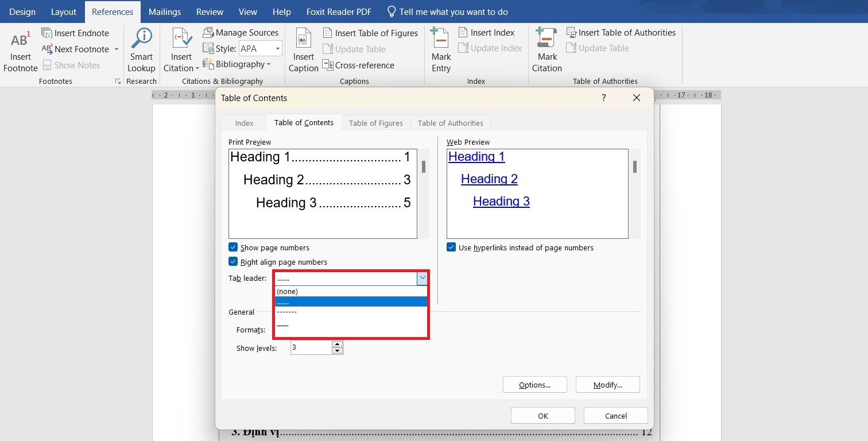Image resolution: width=868 pixels, height=441 pixels.
Task: Disable Use hyperlinks instead of page numbers
Action: (451, 247)
